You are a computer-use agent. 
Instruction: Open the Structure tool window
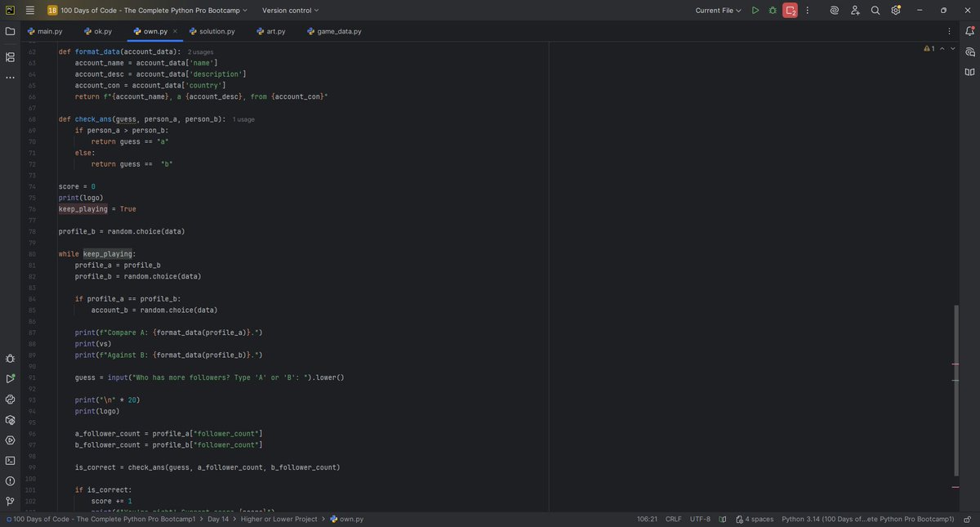tap(10, 57)
